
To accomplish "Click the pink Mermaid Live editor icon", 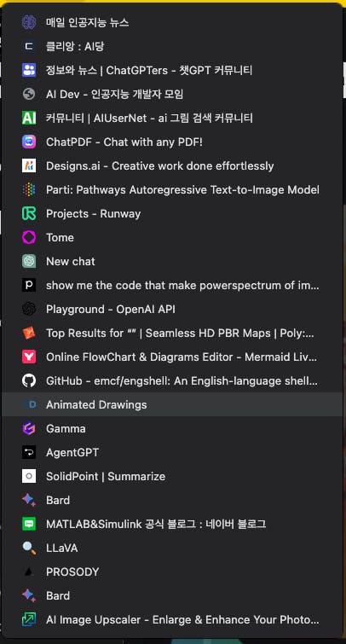I will 29,357.
